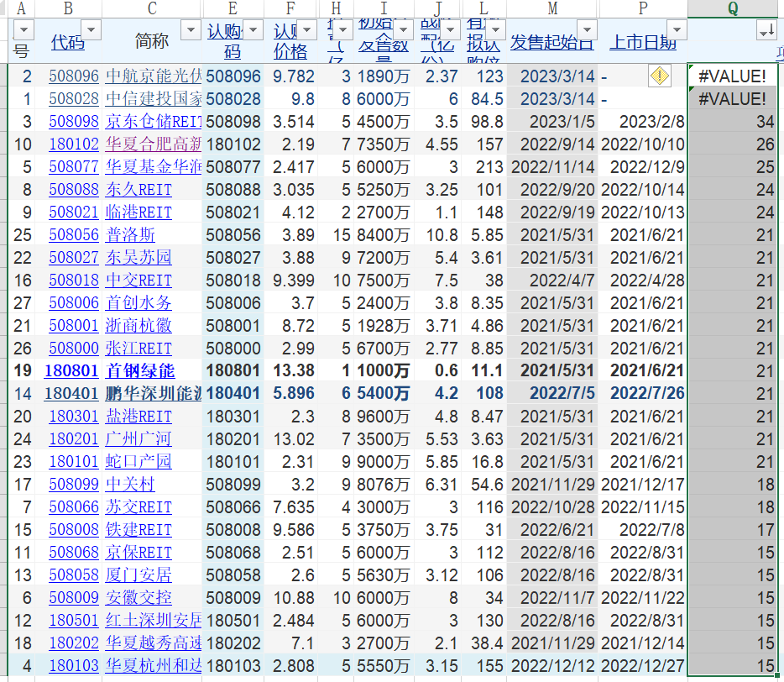
Task: Select the first #VALUE! cell in column Q
Action: [732, 76]
